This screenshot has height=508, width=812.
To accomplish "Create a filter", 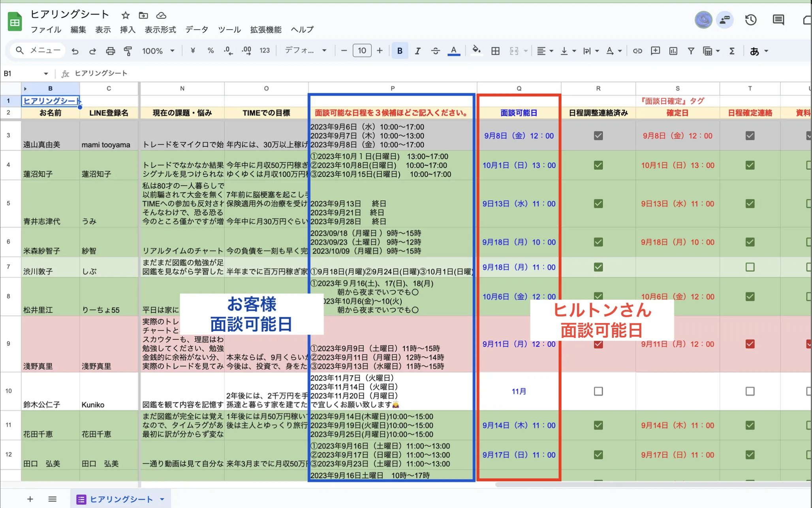I will [691, 51].
